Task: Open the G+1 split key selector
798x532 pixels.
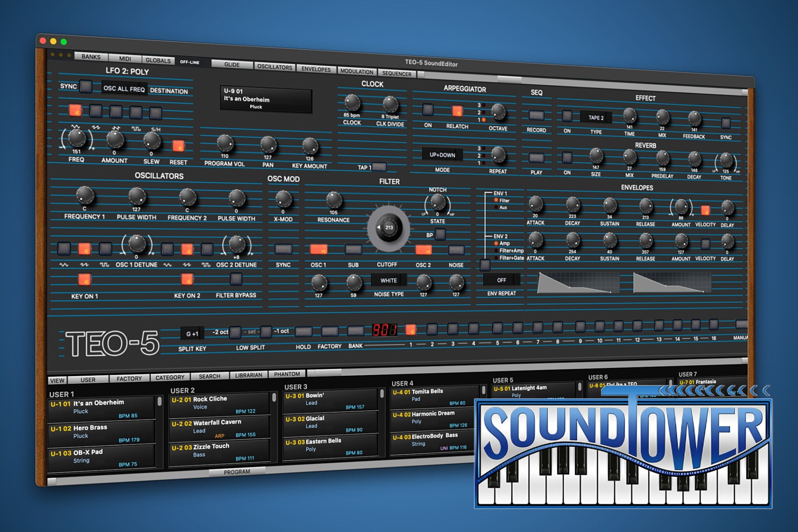Action: click(192, 334)
